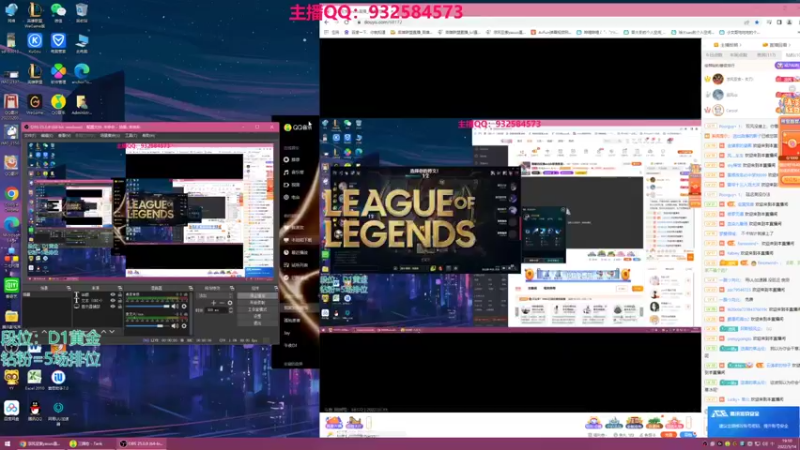The width and height of the screenshot is (800, 450).
Task: Open OBS Scene Collection menu
Action: (109, 136)
